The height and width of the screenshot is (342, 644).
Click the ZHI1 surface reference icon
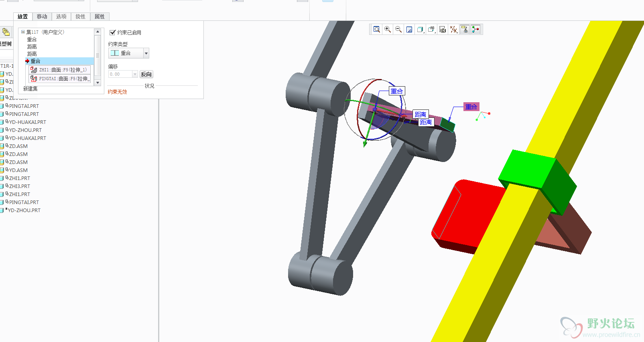pos(34,70)
